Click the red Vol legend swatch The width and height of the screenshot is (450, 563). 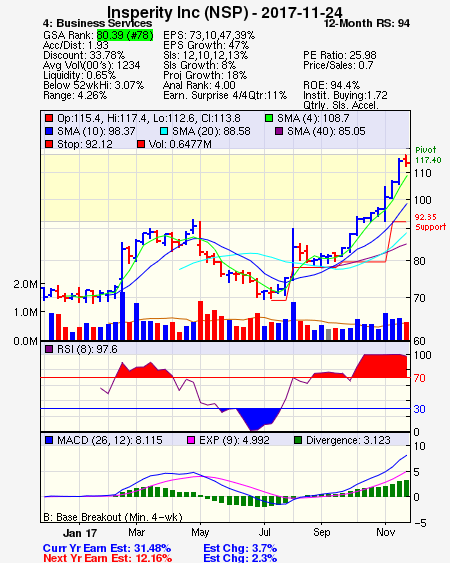(x=141, y=144)
